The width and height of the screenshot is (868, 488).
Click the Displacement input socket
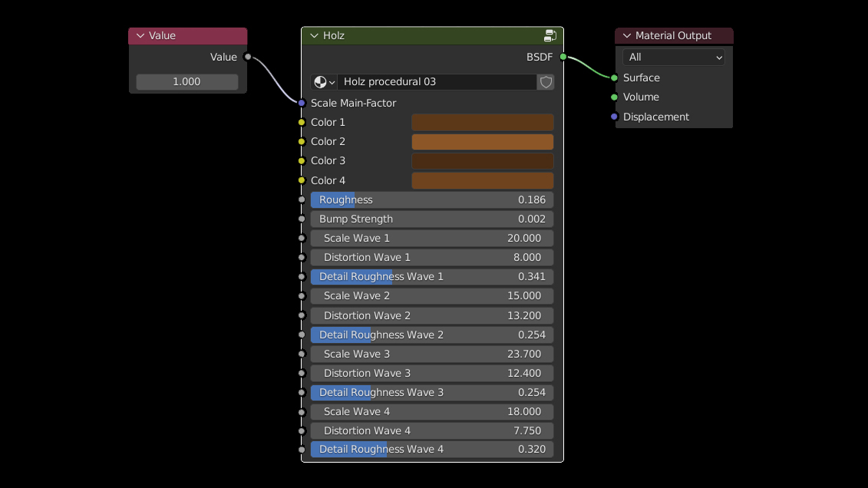(x=614, y=117)
